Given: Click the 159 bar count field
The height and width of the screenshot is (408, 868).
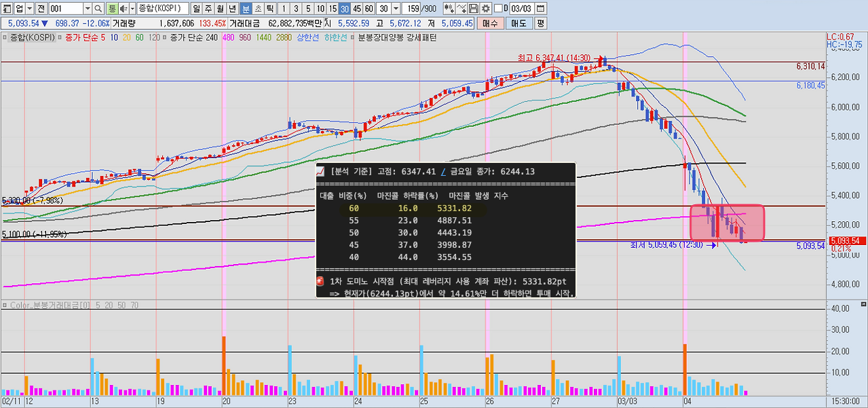Looking at the screenshot, I should coord(411,9).
